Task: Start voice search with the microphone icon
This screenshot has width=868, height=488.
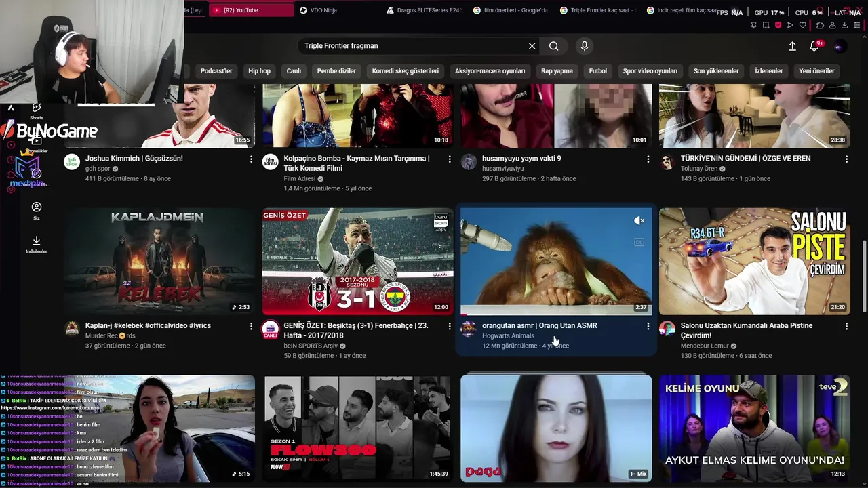Action: pos(585,46)
